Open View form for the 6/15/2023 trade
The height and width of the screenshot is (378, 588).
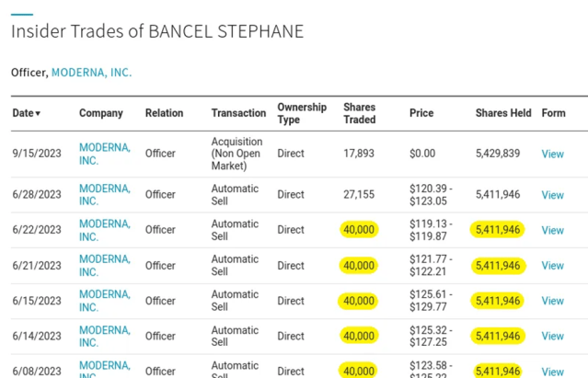click(x=552, y=301)
